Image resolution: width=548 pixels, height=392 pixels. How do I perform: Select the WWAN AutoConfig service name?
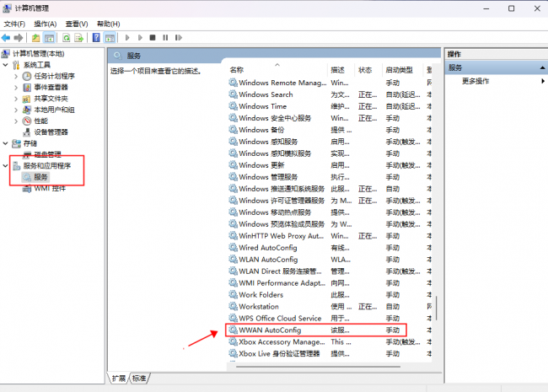pos(270,330)
